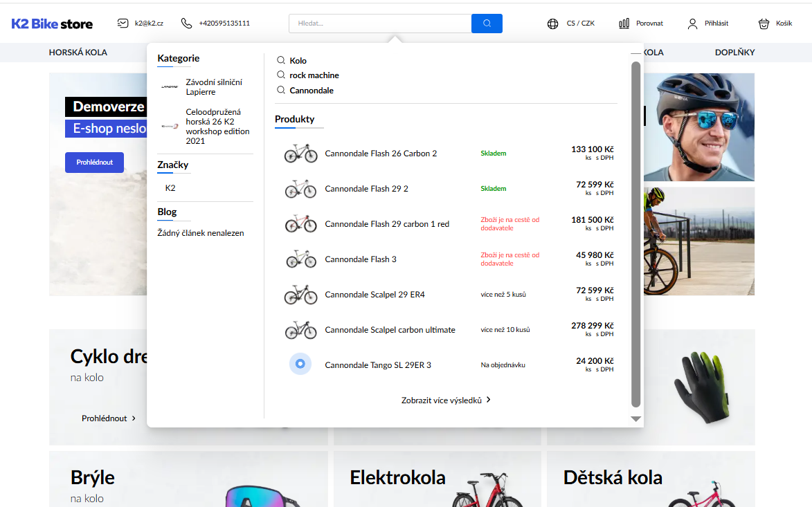
Task: Click více než 10 kusů availability text
Action: click(x=505, y=329)
